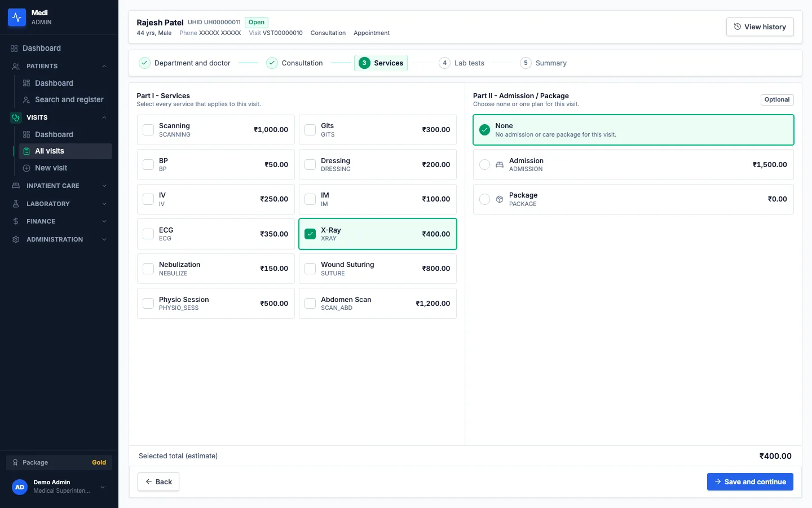Click Save and continue button

coord(750,481)
